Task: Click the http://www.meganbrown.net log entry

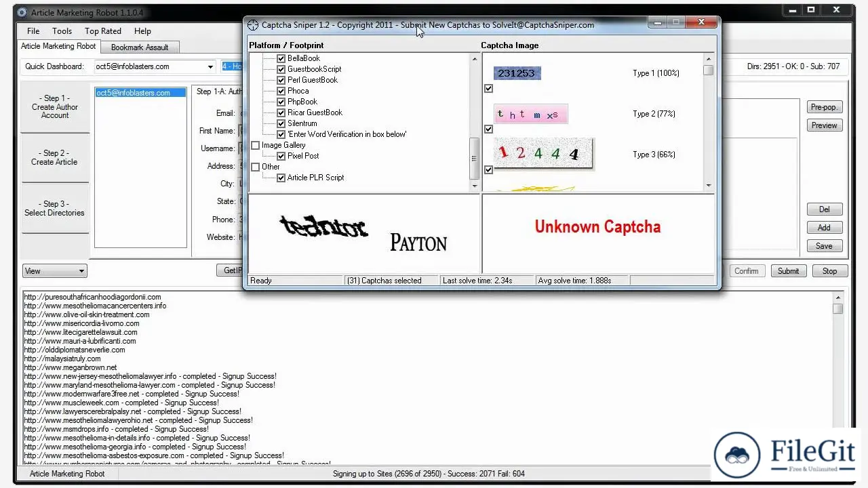Action: tap(71, 367)
